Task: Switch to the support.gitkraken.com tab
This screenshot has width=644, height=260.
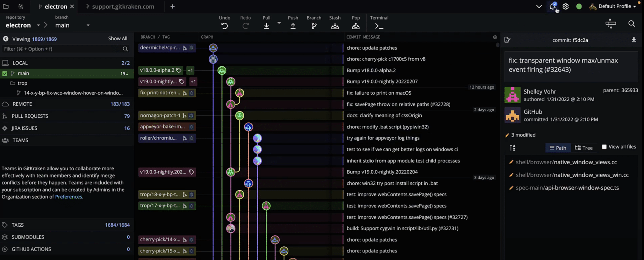Action: [x=123, y=6]
